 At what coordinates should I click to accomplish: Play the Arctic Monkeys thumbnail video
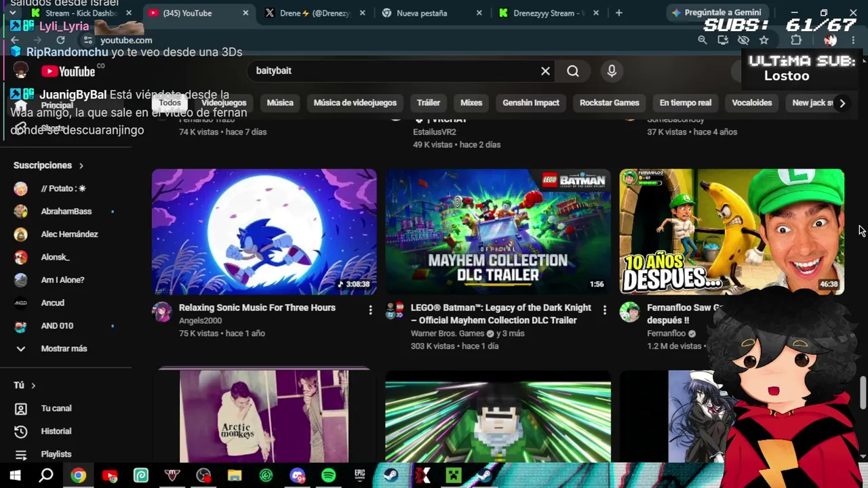click(264, 415)
